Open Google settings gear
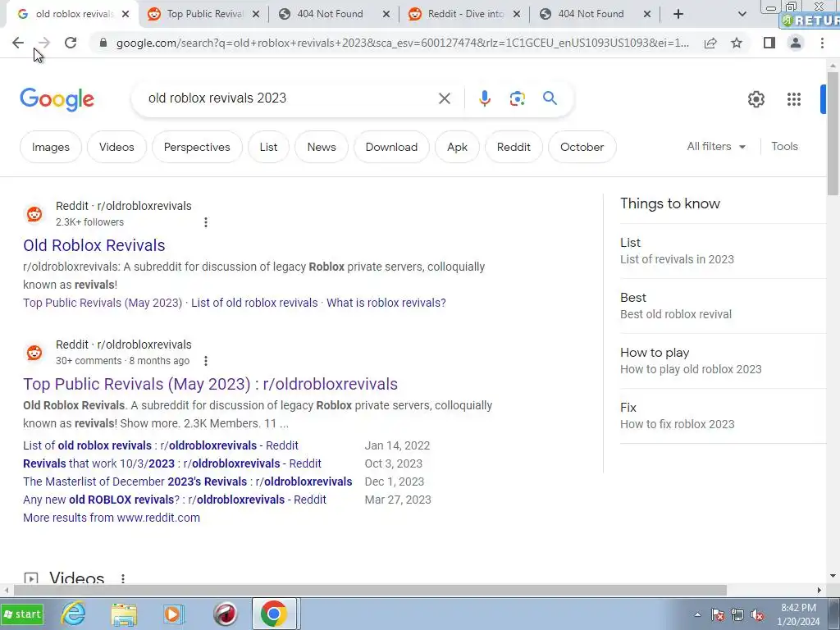This screenshot has height=630, width=840. (x=756, y=99)
